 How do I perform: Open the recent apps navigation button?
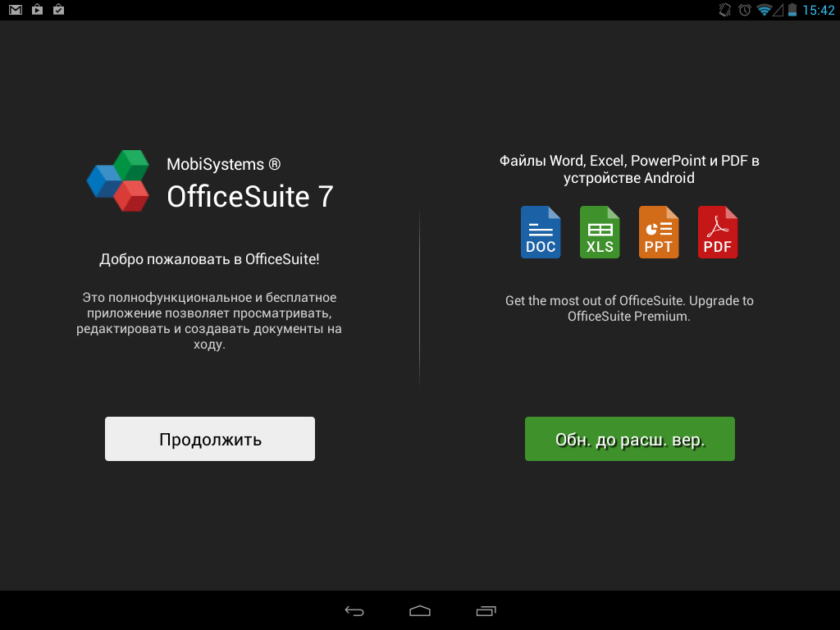[486, 610]
